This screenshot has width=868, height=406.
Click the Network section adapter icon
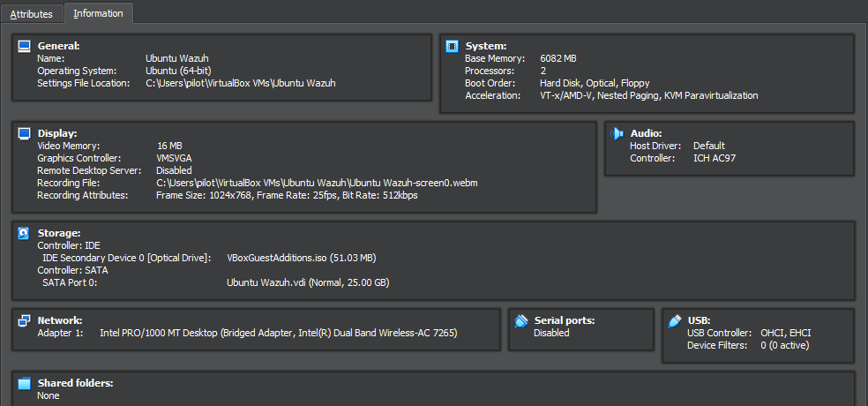coord(24,320)
